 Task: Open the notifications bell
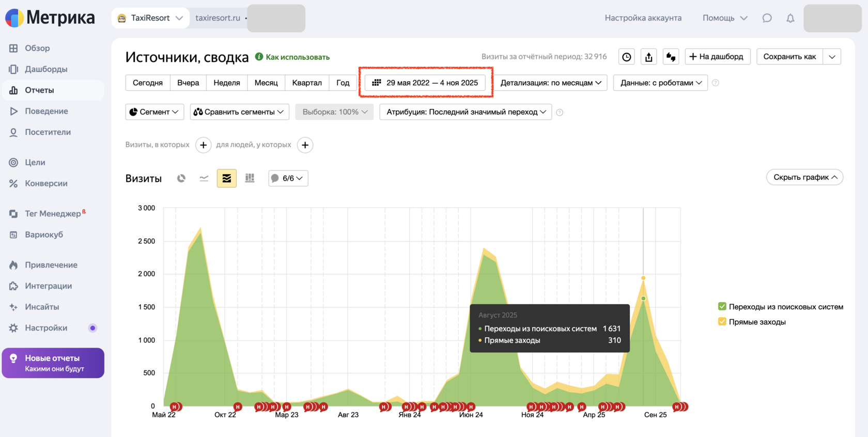[x=791, y=18]
